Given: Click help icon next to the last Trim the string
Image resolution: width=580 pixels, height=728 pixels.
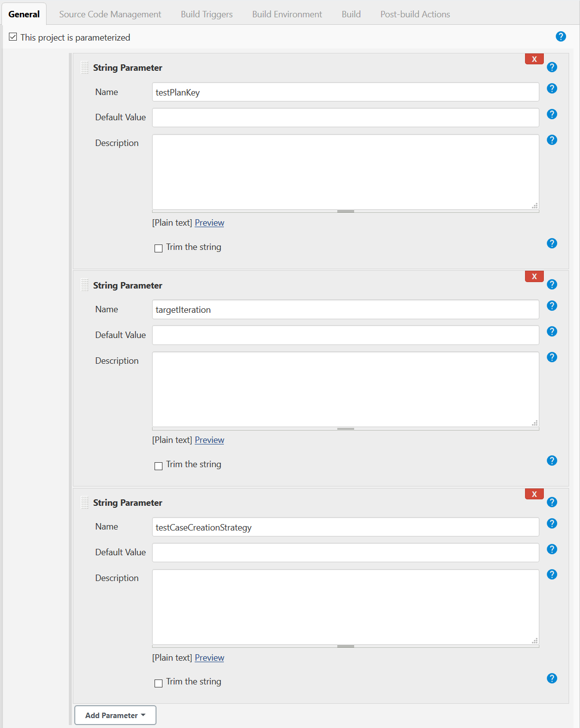Looking at the screenshot, I should tap(552, 678).
